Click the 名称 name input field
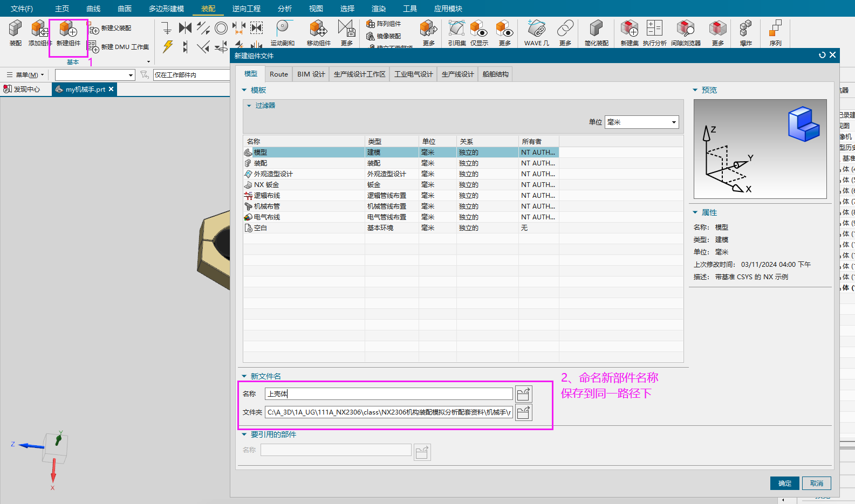855x504 pixels. pos(388,394)
